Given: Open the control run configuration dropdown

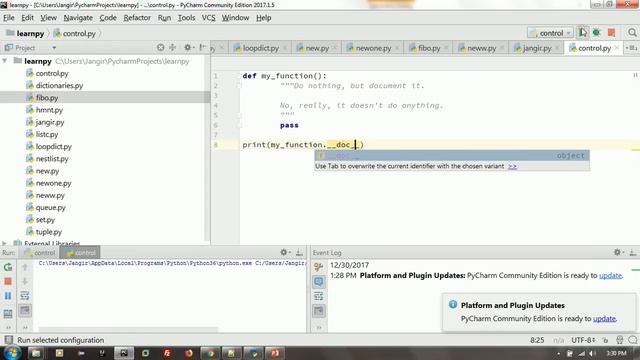Looking at the screenshot, I should click(550, 33).
